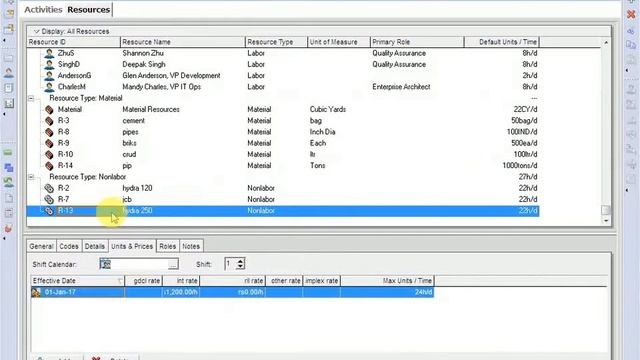
Task: Decrease the Shift value with down arrow
Action: (240, 267)
